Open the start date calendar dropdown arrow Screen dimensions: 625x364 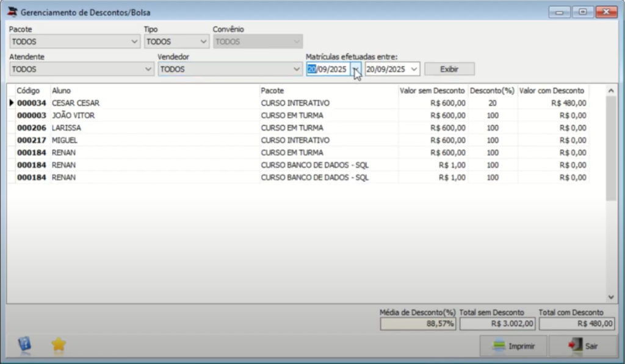[x=356, y=70]
